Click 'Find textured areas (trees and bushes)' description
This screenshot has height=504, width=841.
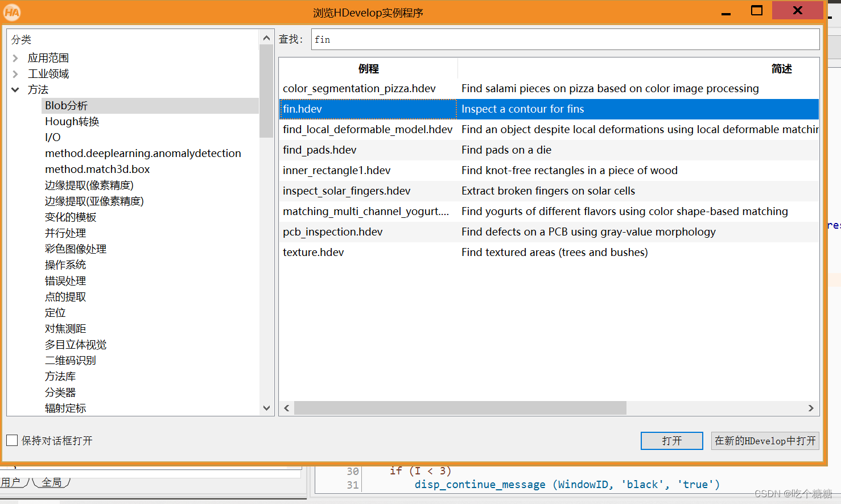(x=555, y=253)
